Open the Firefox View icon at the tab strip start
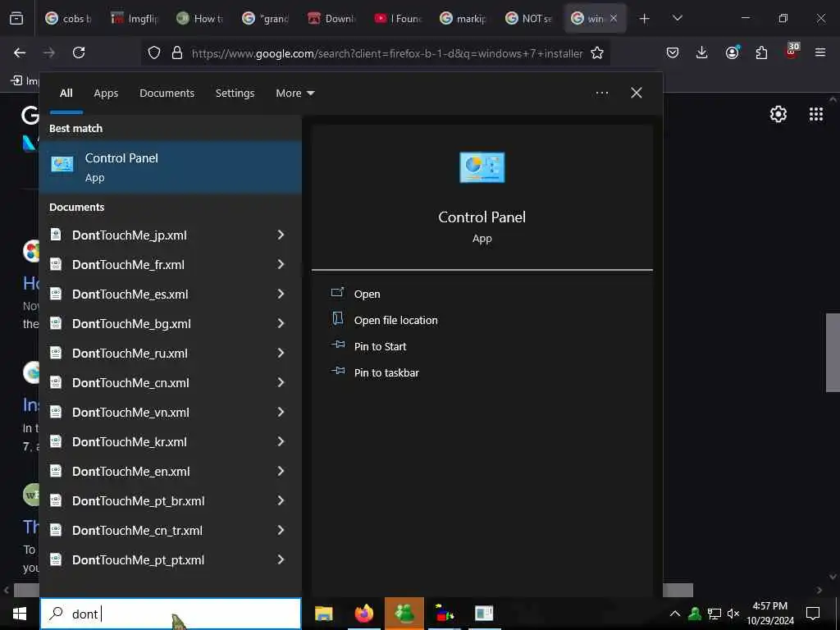Viewport: 840px width, 630px height. coord(16,19)
